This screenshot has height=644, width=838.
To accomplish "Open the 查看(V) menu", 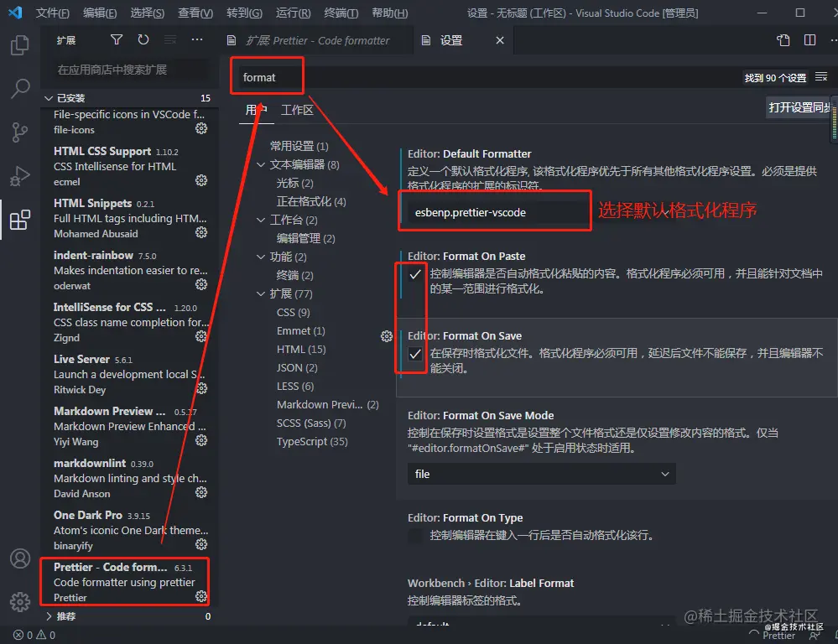I will pos(195,13).
